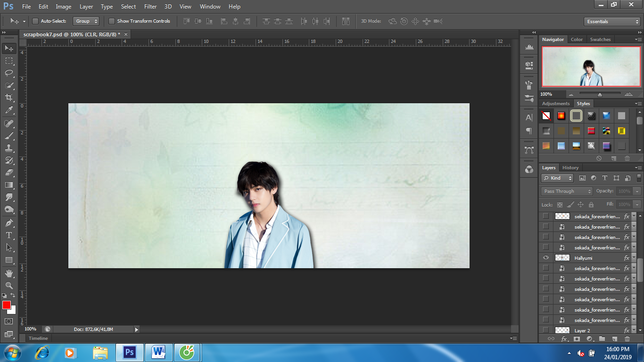Enable the Auto-Select checkbox
The image size is (644, 362).
[x=35, y=21]
